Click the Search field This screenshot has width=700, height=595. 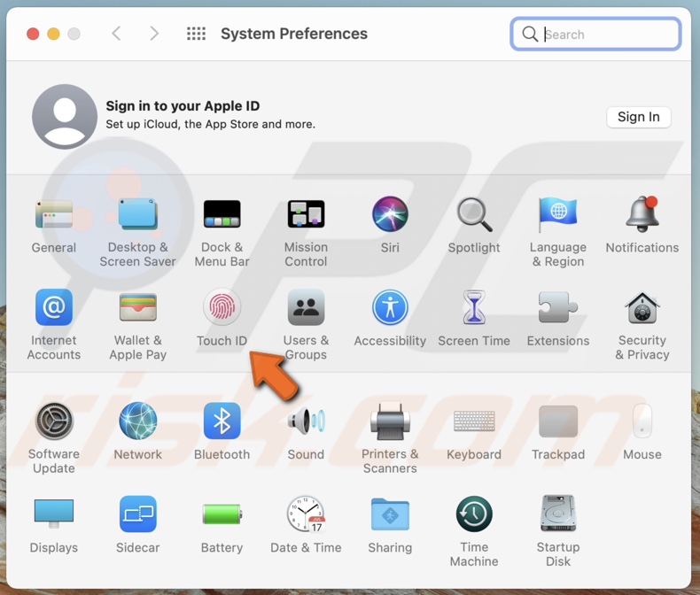[595, 34]
